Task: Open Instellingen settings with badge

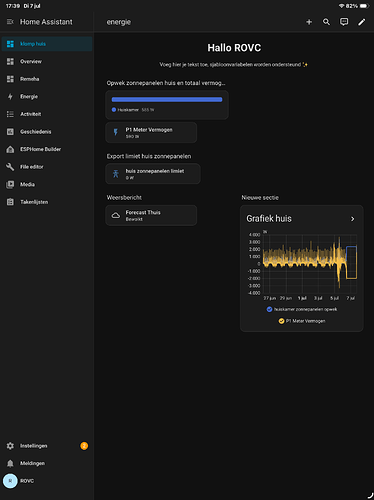Action: tap(47, 446)
